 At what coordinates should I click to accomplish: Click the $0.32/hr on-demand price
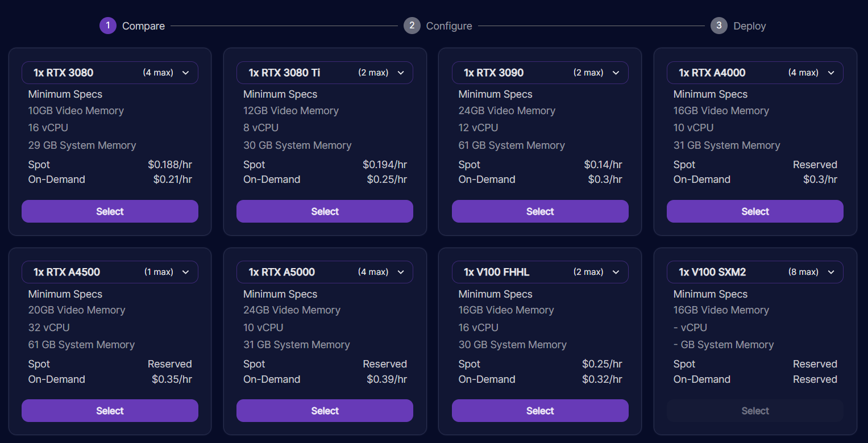point(602,379)
